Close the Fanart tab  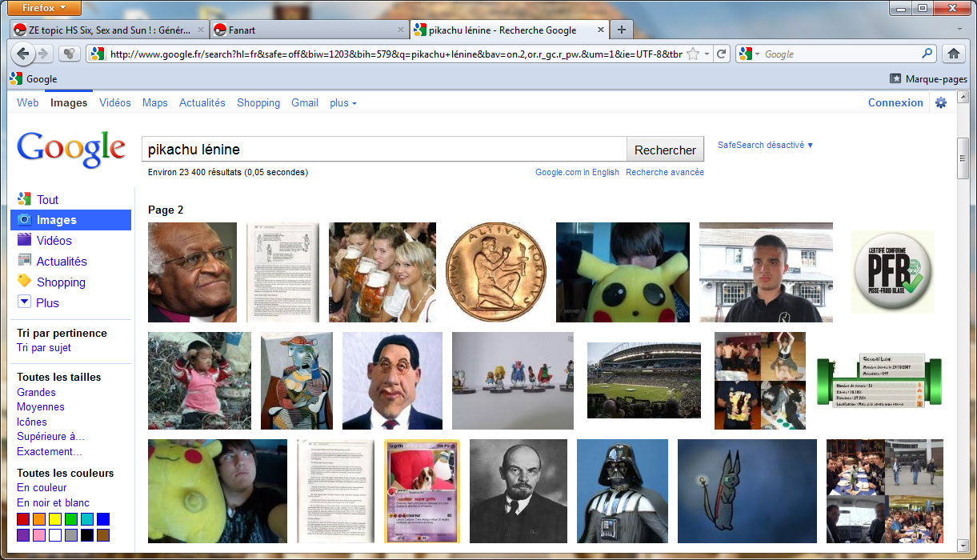[x=401, y=30]
